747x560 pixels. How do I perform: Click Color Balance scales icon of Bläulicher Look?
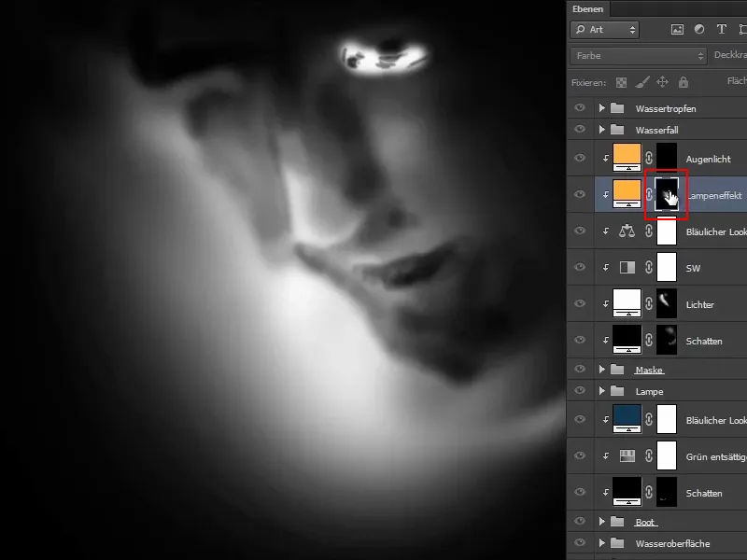click(x=627, y=231)
